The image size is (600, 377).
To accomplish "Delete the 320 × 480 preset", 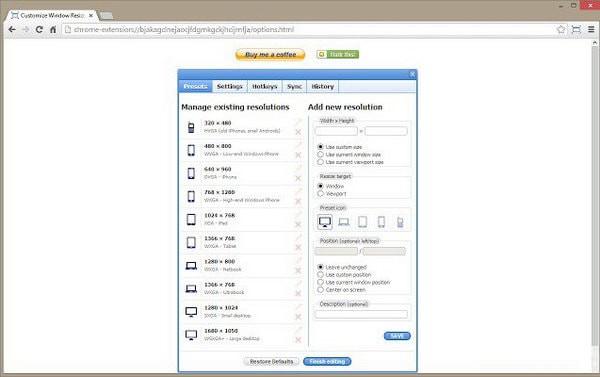I will (298, 132).
